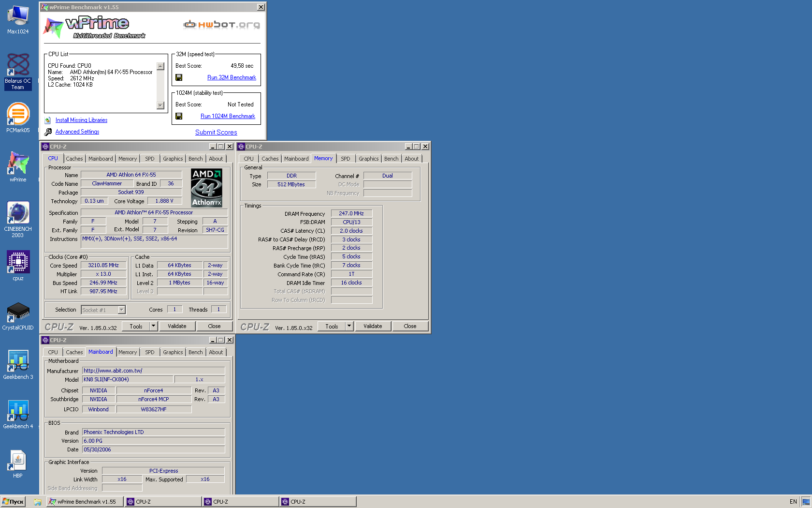The width and height of the screenshot is (812, 508).
Task: Open SPD tab in the Memory CPU-Z window
Action: (x=346, y=159)
